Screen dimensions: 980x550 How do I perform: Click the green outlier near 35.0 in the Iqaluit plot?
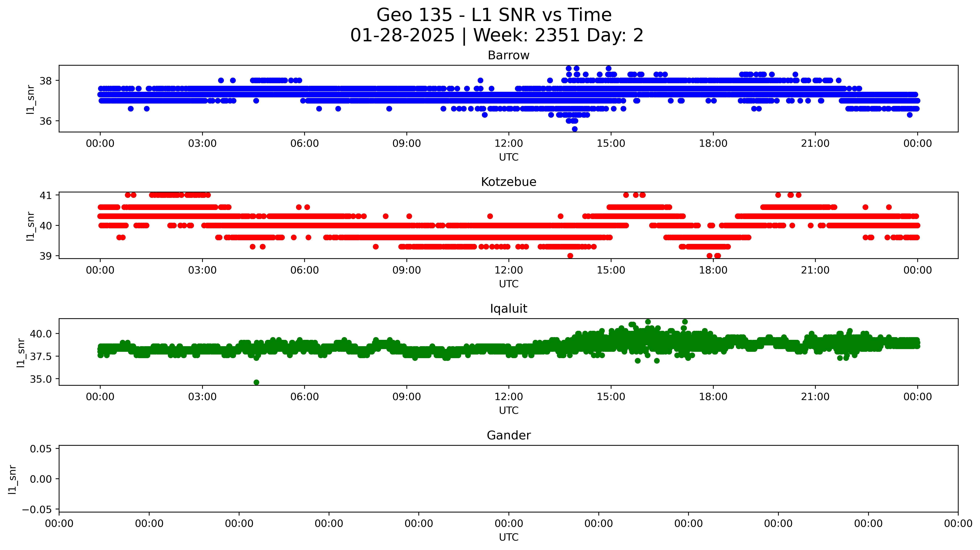click(x=256, y=382)
